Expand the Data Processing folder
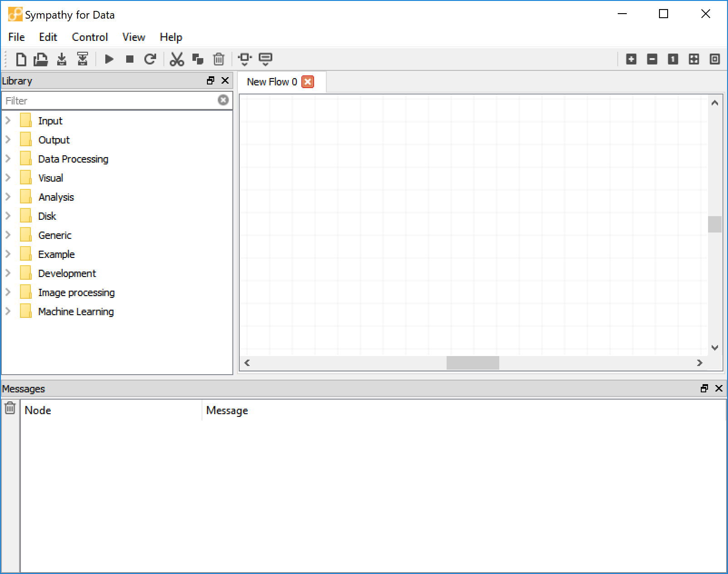 (x=8, y=158)
